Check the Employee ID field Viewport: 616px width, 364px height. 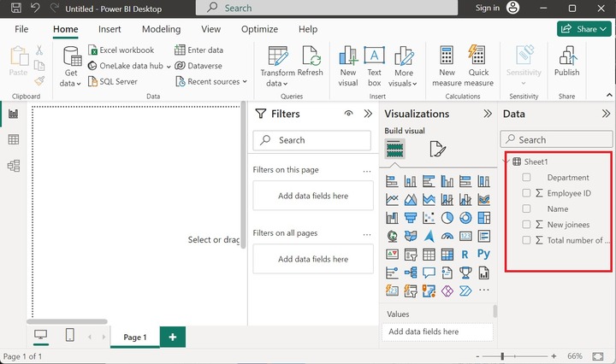[526, 193]
